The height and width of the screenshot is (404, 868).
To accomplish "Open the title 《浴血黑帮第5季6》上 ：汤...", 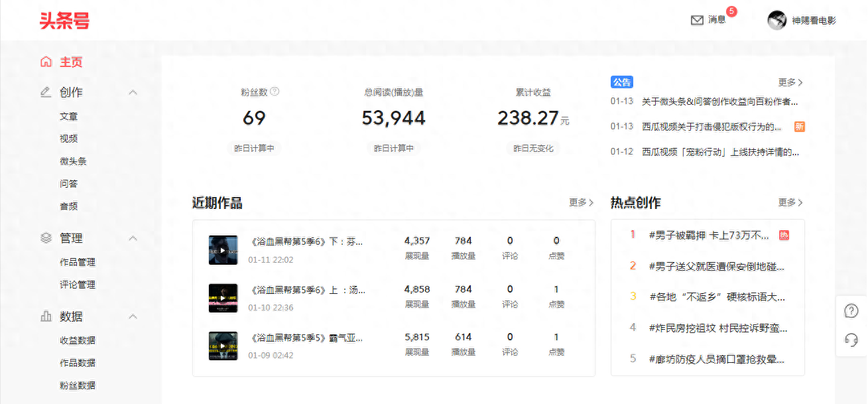I will [x=307, y=290].
